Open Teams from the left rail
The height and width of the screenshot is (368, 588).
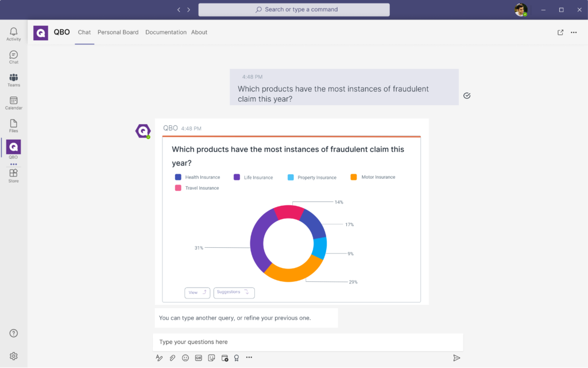tap(14, 80)
